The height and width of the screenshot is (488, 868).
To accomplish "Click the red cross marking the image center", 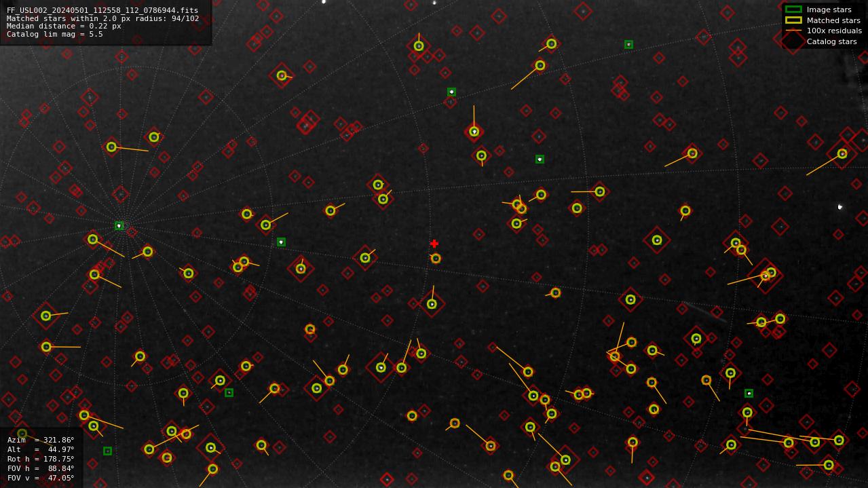I will click(434, 244).
